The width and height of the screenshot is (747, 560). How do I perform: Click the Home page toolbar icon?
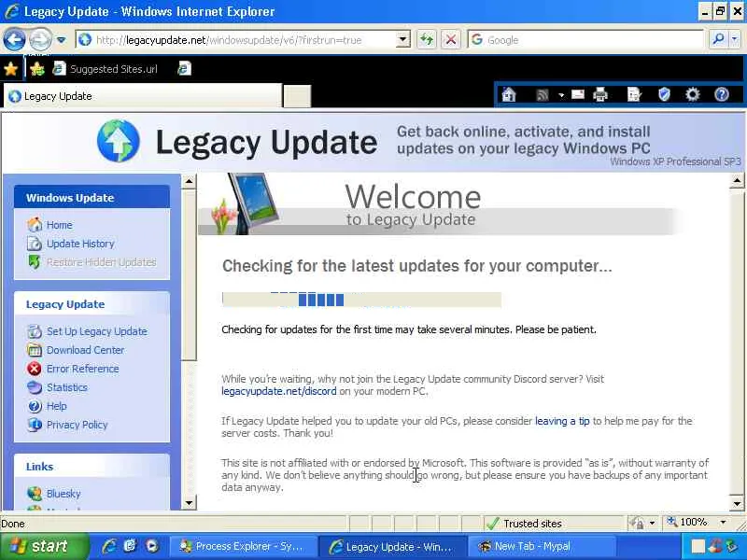[x=509, y=95]
